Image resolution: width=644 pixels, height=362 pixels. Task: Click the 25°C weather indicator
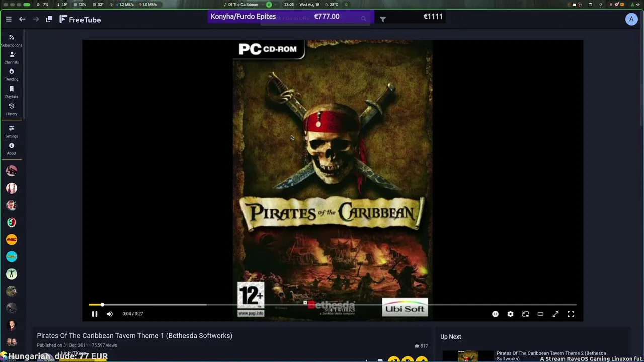point(331,5)
